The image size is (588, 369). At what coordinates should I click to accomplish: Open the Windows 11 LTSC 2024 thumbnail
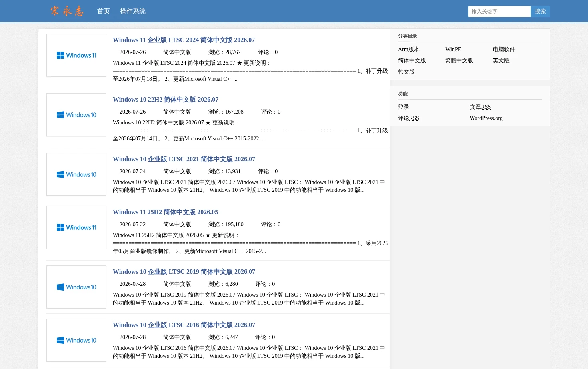[x=76, y=55]
